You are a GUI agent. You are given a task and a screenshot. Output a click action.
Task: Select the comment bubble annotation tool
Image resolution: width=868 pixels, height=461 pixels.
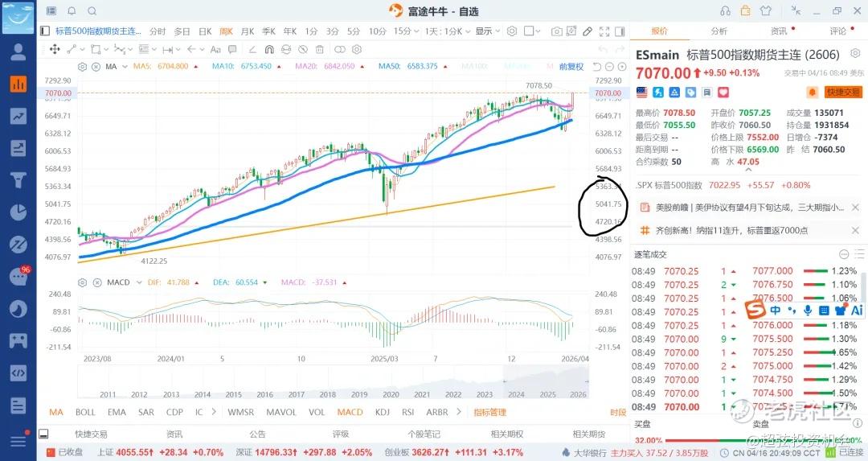click(x=232, y=49)
